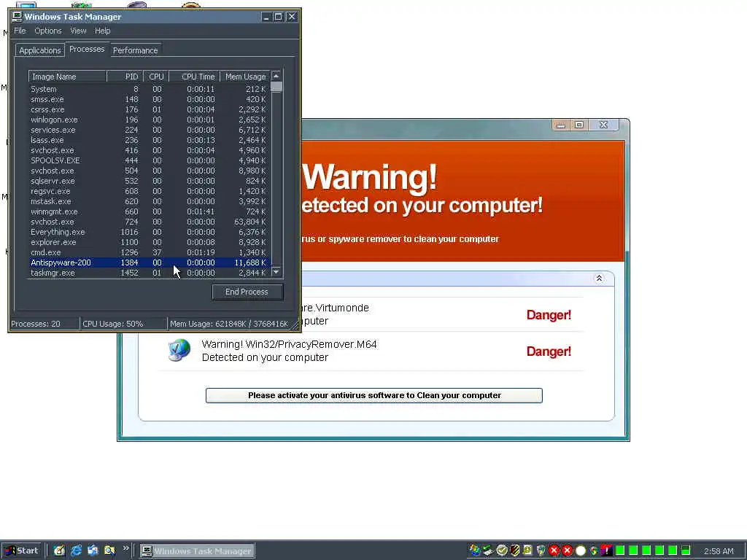Close the Warning window
This screenshot has height=560, width=747.
pyautogui.click(x=603, y=125)
